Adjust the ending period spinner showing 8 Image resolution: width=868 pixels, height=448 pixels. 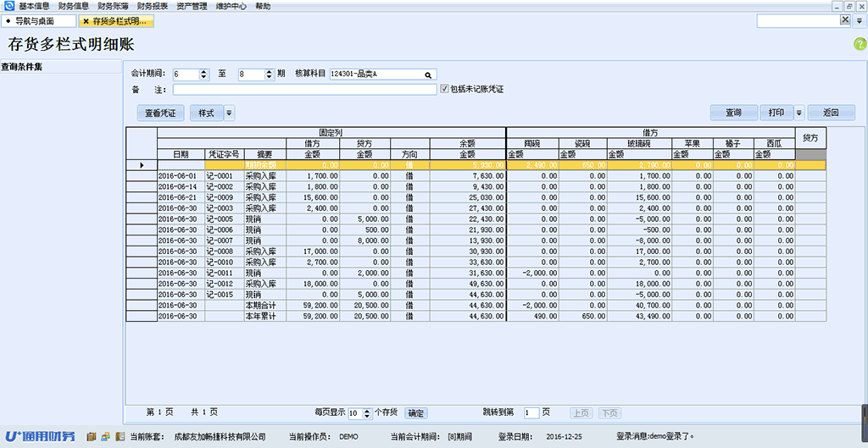[270, 75]
